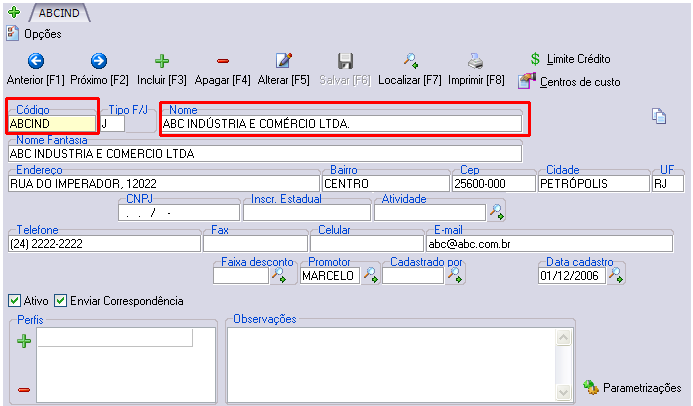The image size is (693, 406).
Task: Add a profile with the Perfis plus
Action: tap(24, 341)
